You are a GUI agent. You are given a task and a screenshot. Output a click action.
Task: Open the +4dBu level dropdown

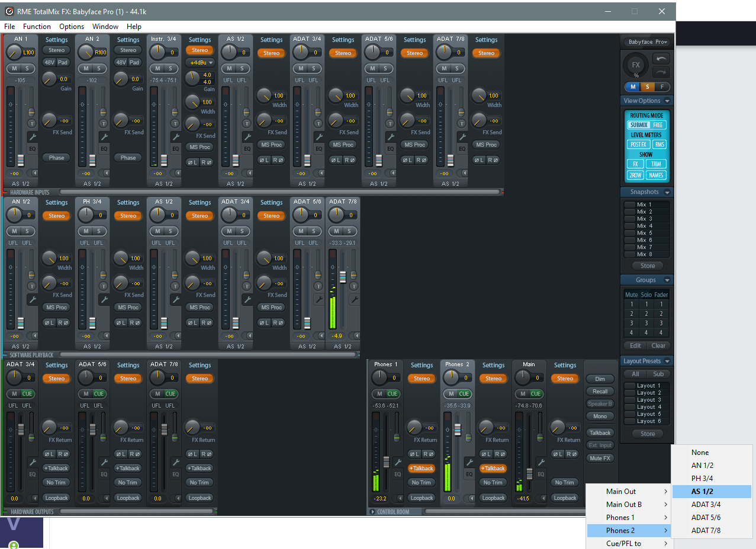pyautogui.click(x=200, y=63)
